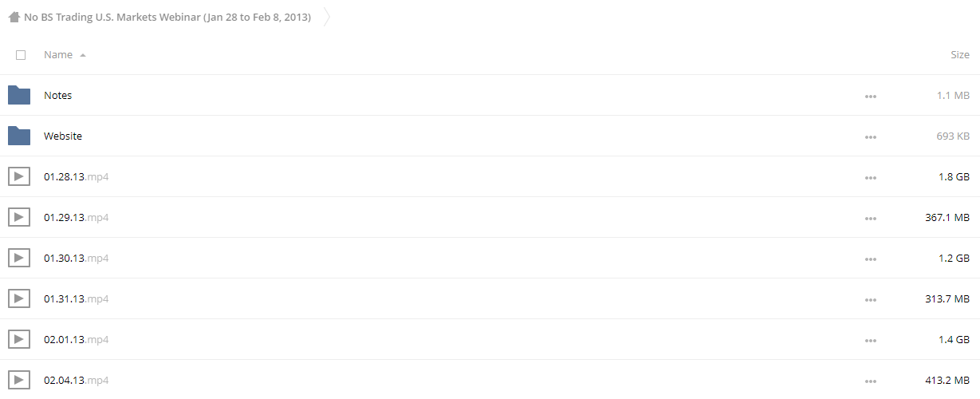Open the Notes folder icon
Image resolution: width=980 pixels, height=399 pixels.
(19, 95)
